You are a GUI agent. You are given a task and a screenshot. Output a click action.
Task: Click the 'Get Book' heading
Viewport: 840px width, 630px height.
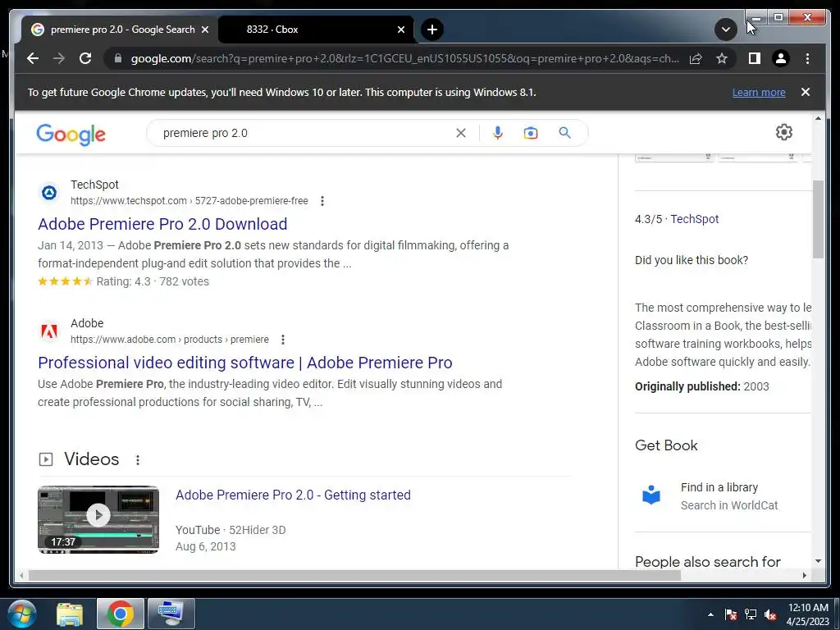[x=666, y=445]
